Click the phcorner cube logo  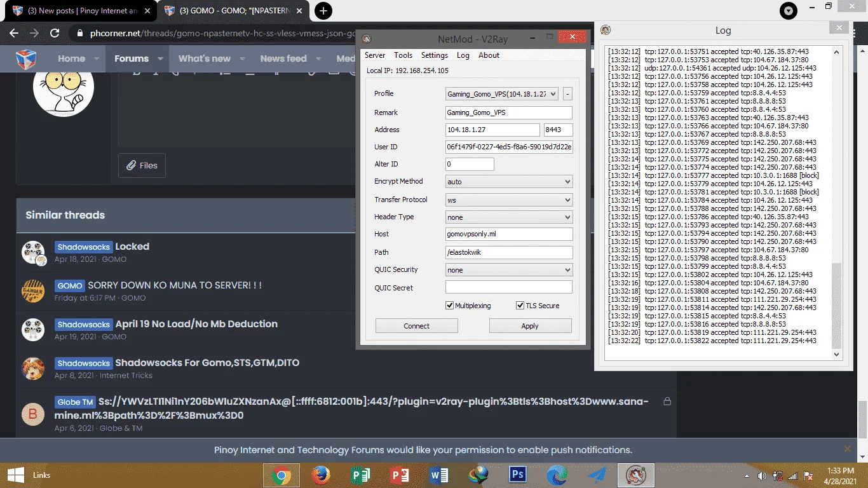pyautogui.click(x=26, y=59)
